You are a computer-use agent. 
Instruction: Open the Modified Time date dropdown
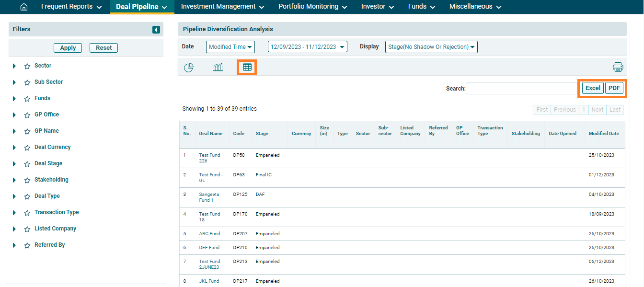230,47
